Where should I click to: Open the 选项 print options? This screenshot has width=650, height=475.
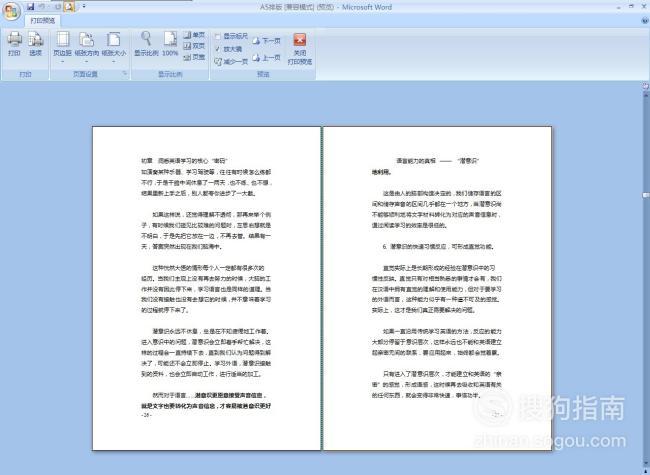point(36,44)
